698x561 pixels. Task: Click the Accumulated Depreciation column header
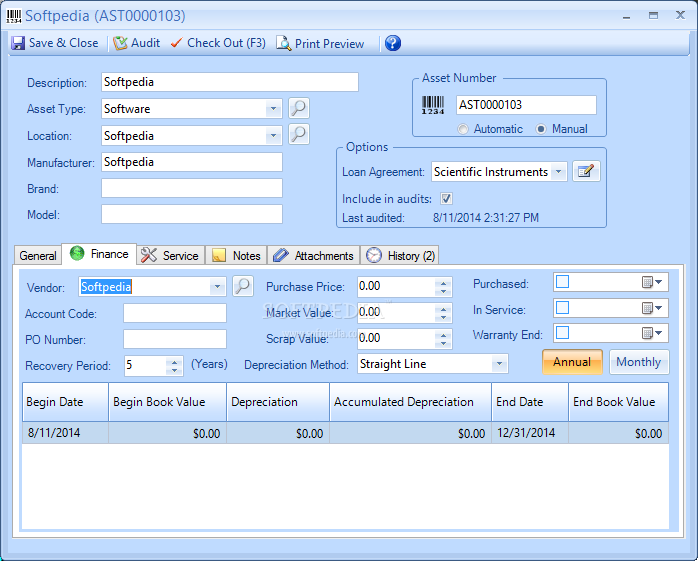411,402
